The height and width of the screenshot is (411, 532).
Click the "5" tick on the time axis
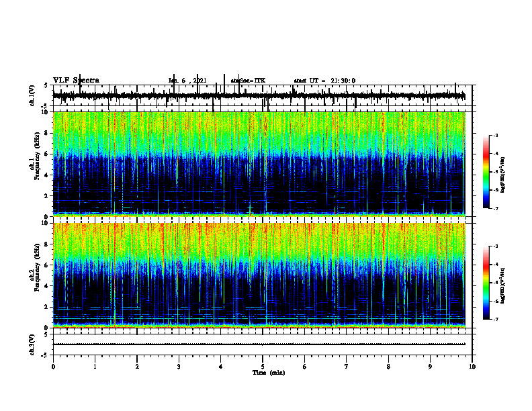point(263,367)
